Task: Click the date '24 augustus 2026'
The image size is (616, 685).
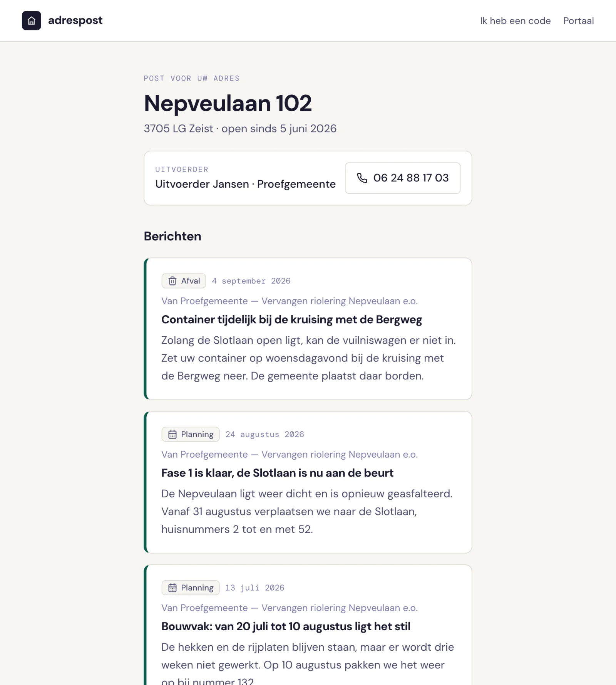Action: pyautogui.click(x=264, y=434)
